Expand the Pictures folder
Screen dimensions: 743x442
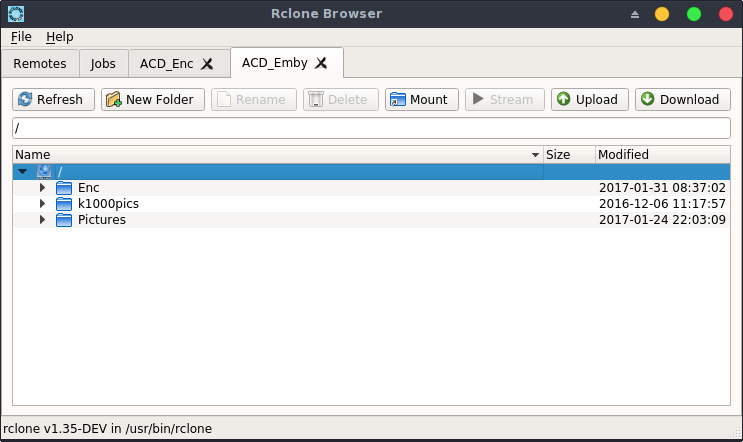42,220
